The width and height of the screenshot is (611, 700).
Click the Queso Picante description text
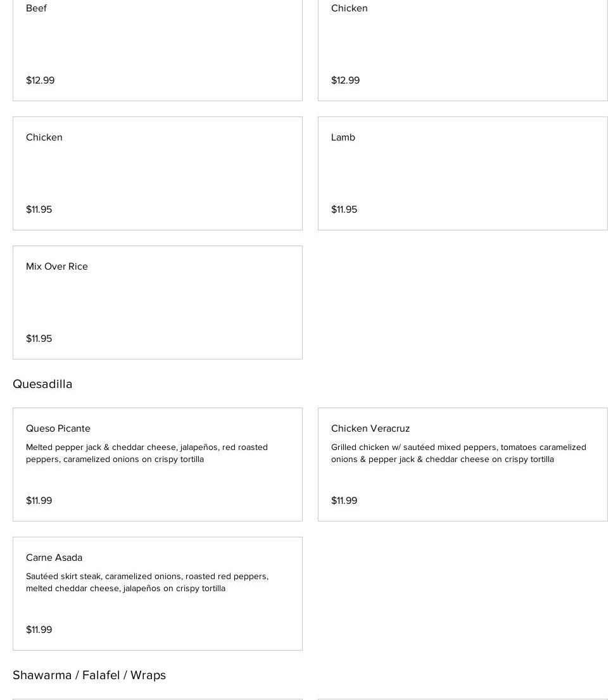tap(147, 453)
